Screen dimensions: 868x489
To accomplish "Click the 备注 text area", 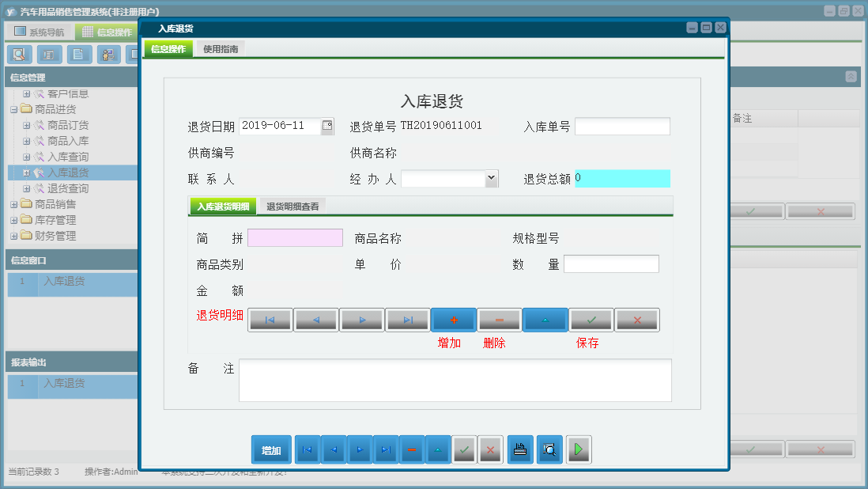I will coord(455,381).
